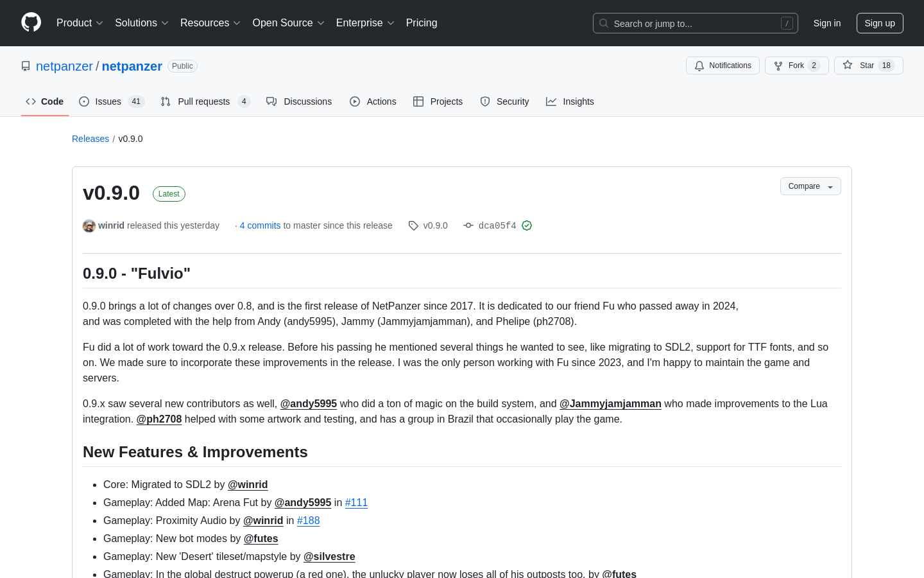The image size is (924, 578).
Task: Click the Sign up button
Action: click(x=880, y=23)
